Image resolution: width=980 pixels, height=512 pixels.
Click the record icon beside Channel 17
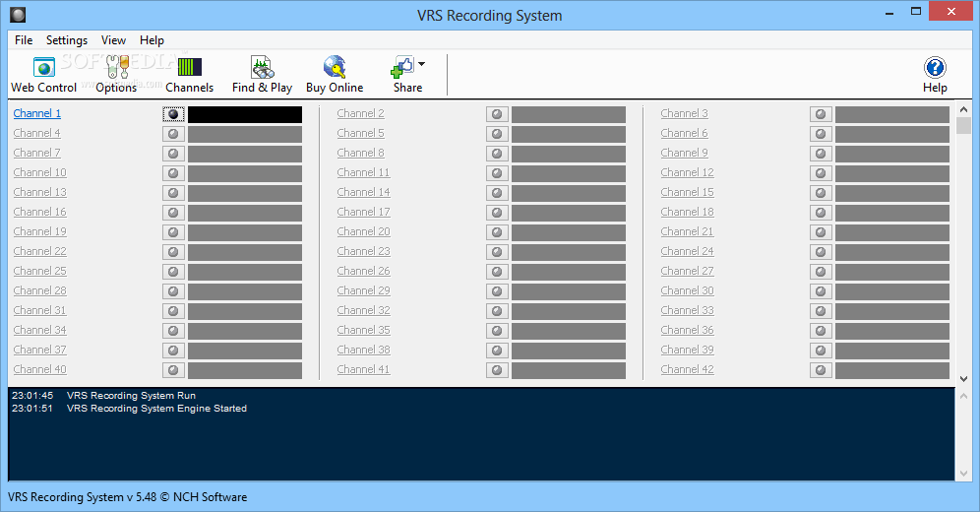click(497, 213)
